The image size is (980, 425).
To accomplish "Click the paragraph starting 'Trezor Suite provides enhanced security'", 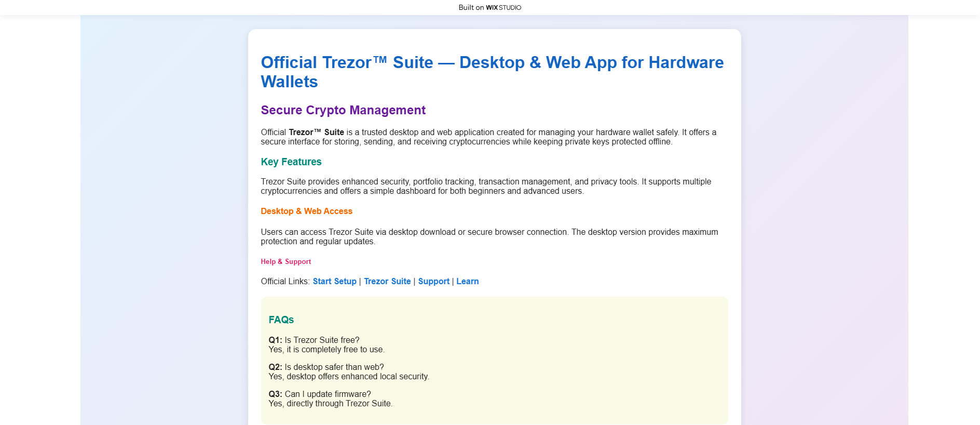I will (x=486, y=187).
